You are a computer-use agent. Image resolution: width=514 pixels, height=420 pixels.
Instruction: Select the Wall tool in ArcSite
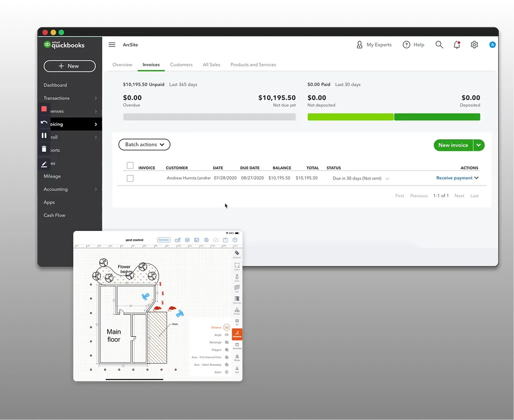point(237,288)
